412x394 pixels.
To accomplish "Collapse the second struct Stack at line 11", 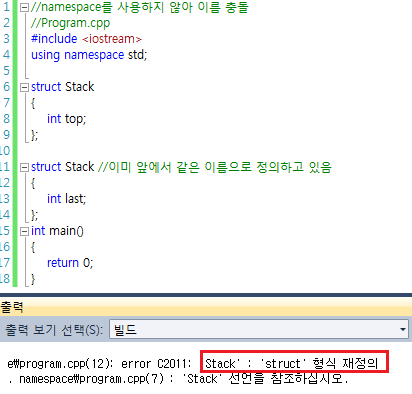I will [x=24, y=167].
